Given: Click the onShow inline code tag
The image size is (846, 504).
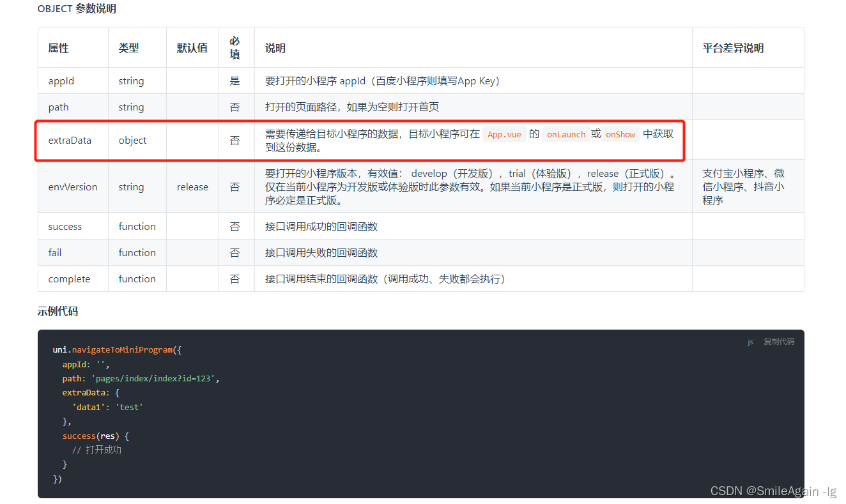Looking at the screenshot, I should coord(620,134).
